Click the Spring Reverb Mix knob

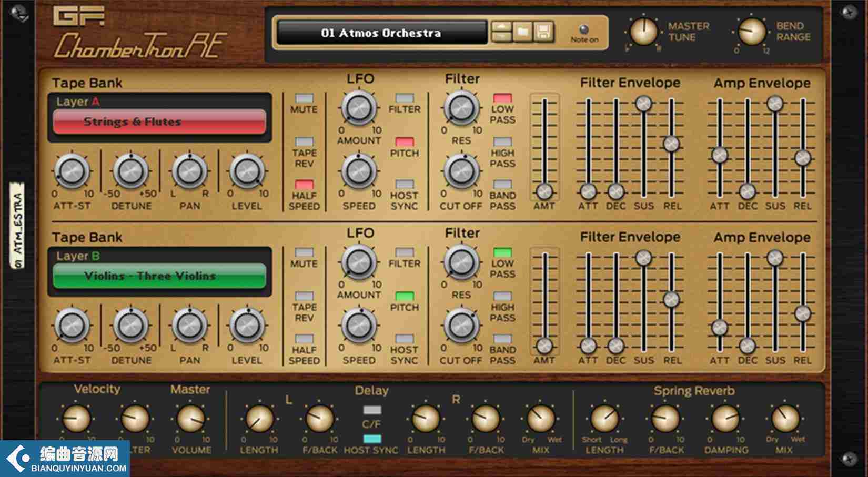pos(784,419)
